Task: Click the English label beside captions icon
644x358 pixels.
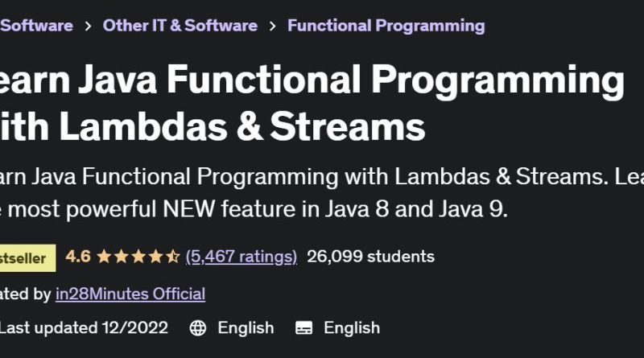Action: 352,328
